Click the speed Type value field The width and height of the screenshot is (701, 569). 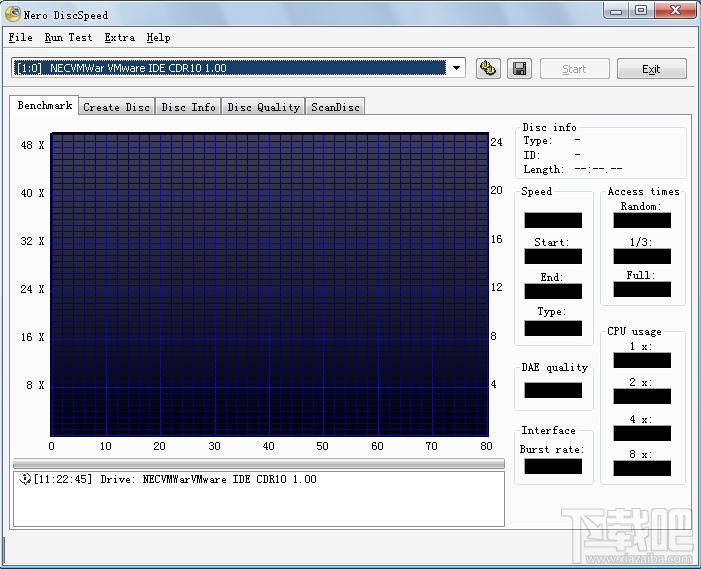click(x=553, y=328)
